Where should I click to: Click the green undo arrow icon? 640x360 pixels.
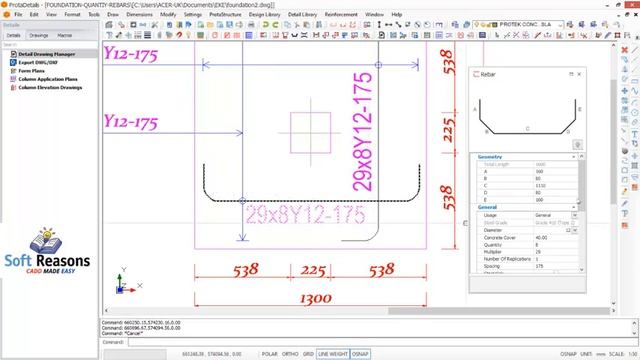(x=266, y=25)
